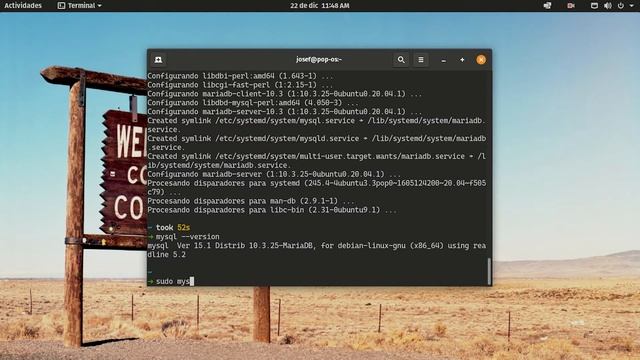Close the terminal with orange button
640x360 pixels.
tap(481, 60)
